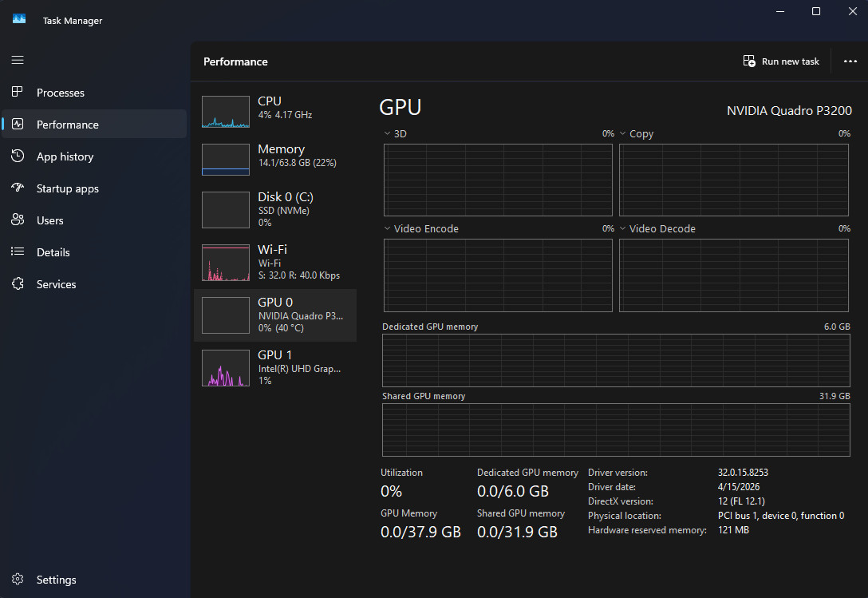Click the 0% (40 °C) GPU 0 text

(x=281, y=328)
